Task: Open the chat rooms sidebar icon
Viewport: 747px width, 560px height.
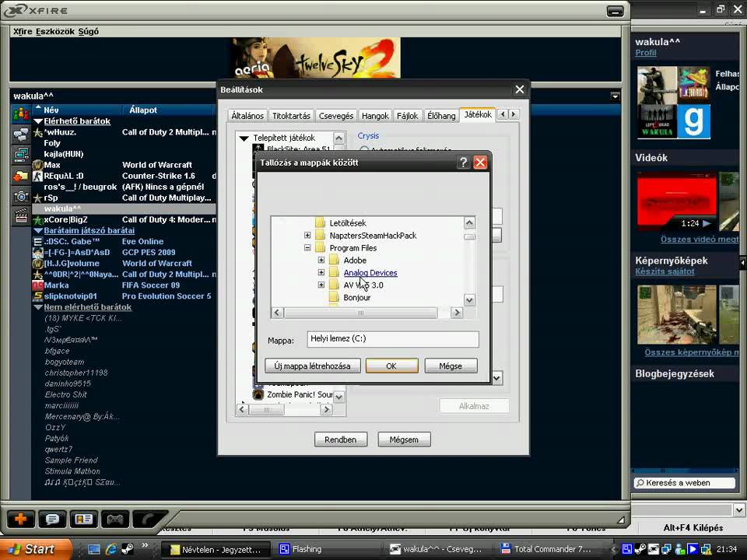Action: point(21,135)
